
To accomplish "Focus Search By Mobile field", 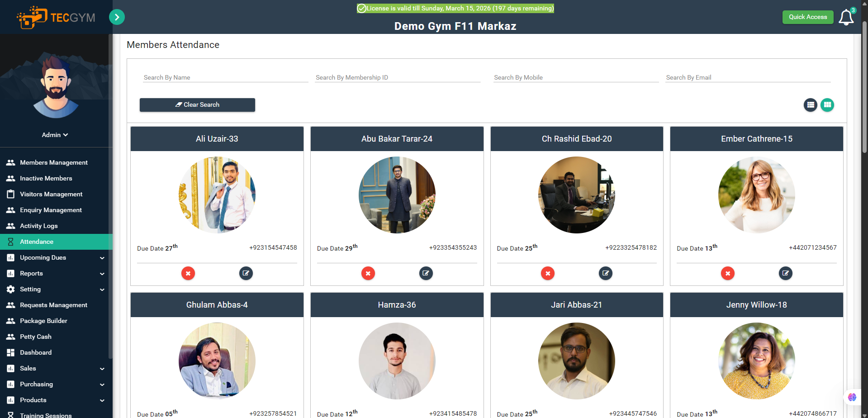I will coord(576,77).
